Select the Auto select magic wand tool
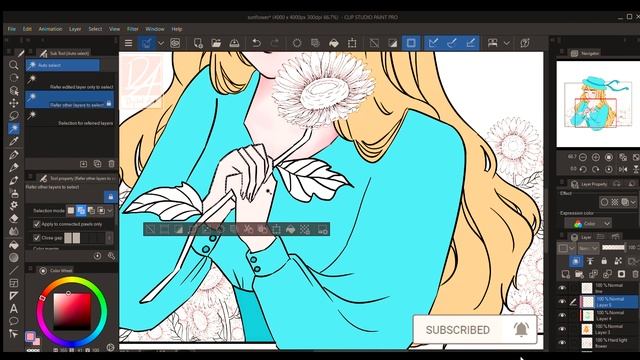 pyautogui.click(x=13, y=129)
